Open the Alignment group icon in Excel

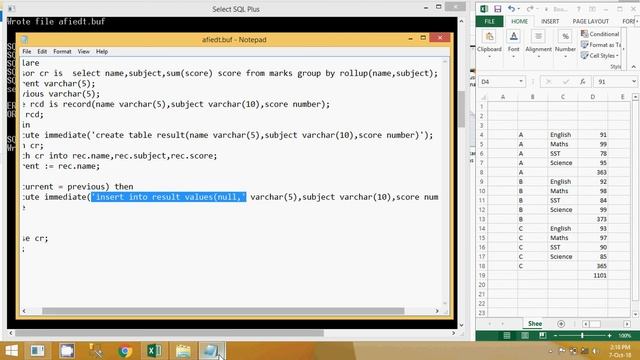pyautogui.click(x=538, y=37)
